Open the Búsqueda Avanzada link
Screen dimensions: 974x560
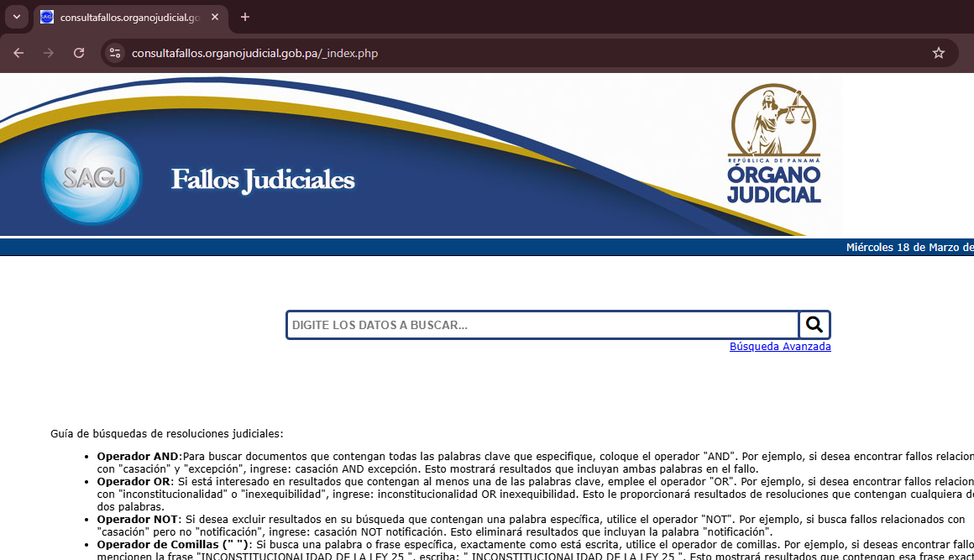pos(780,347)
